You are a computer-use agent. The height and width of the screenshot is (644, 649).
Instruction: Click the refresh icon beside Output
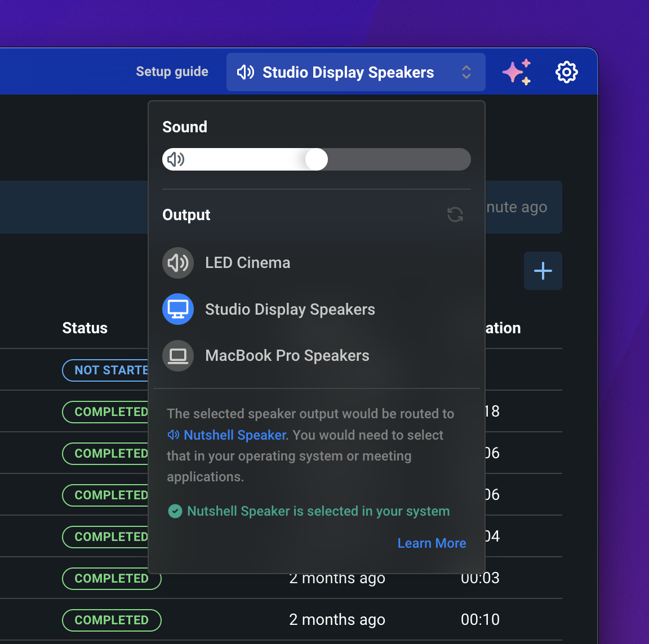[x=455, y=214]
